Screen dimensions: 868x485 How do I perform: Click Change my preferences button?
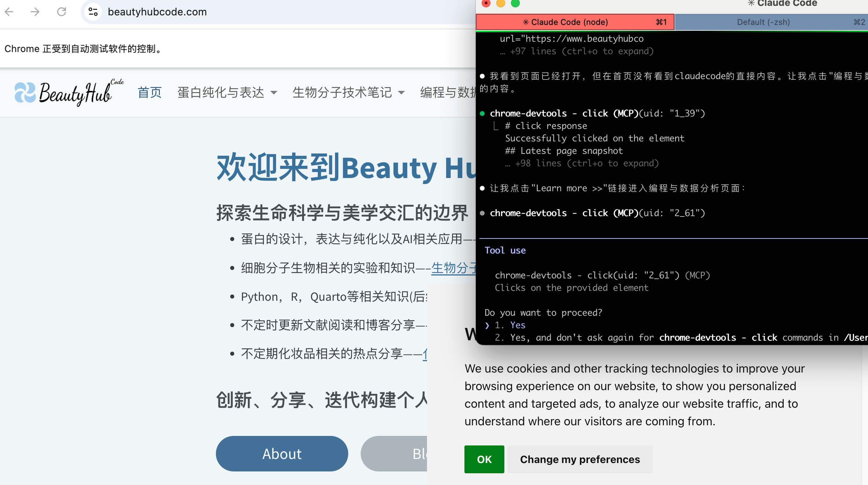(580, 459)
